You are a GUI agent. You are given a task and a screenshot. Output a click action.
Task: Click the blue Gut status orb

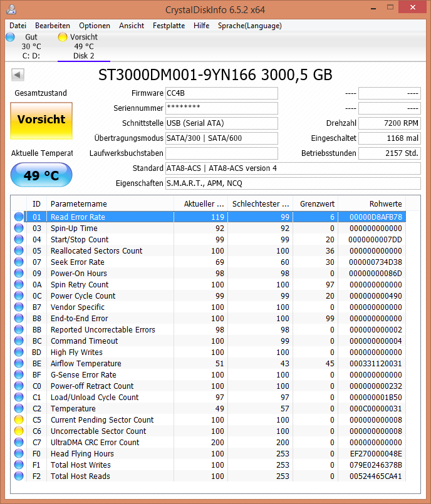coord(10,37)
